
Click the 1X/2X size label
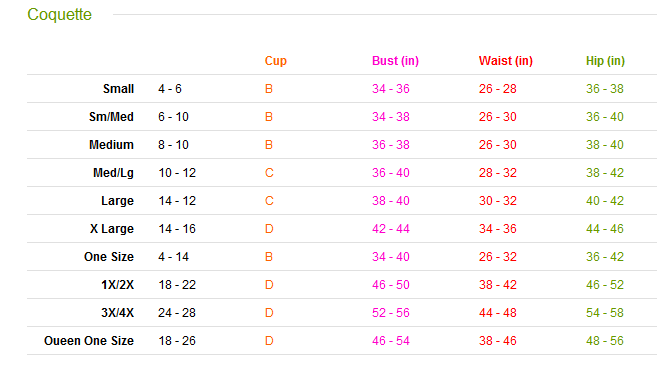tap(118, 285)
